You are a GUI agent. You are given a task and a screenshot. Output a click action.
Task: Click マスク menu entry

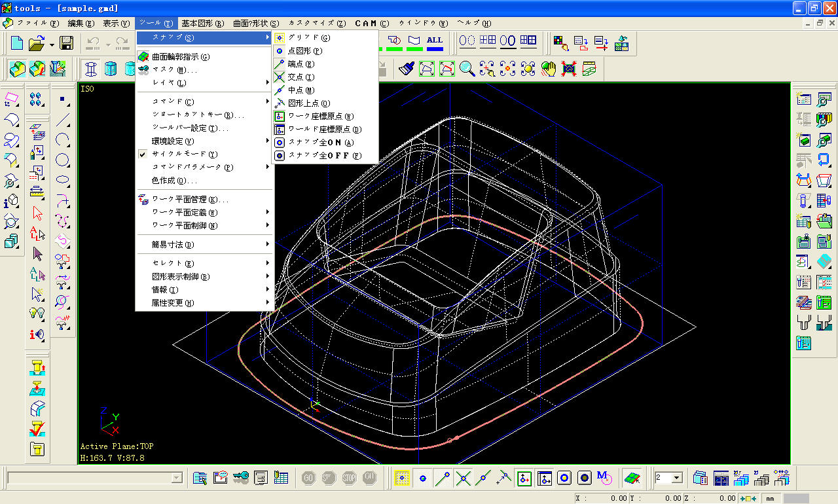pyautogui.click(x=205, y=69)
